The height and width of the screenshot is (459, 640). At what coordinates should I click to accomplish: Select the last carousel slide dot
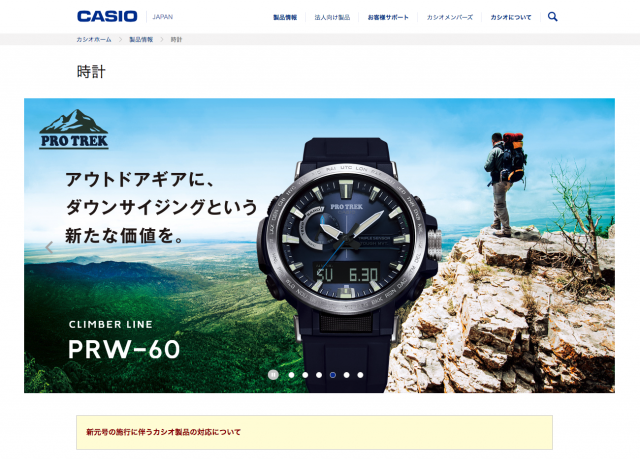pyautogui.click(x=360, y=375)
